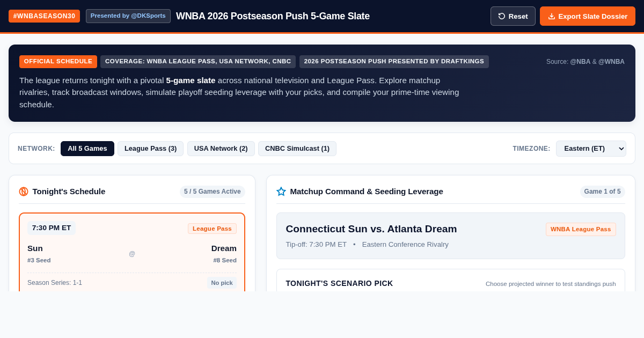Click the Sun team name in schedule

click(x=35, y=248)
